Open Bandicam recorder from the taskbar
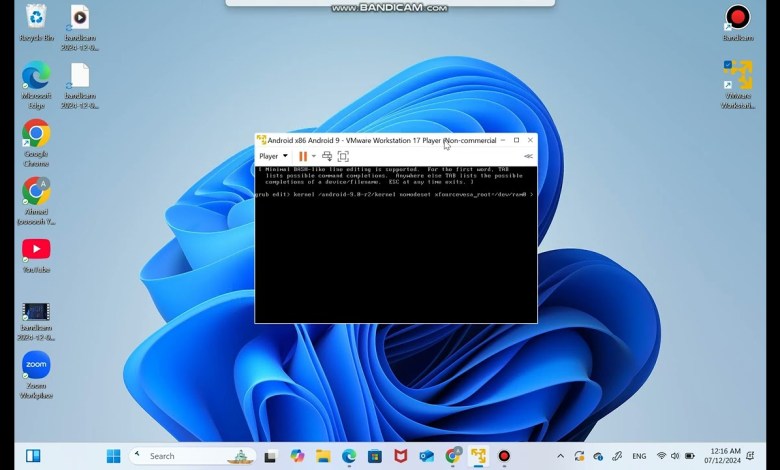Viewport: 780px width, 470px height. [504, 456]
